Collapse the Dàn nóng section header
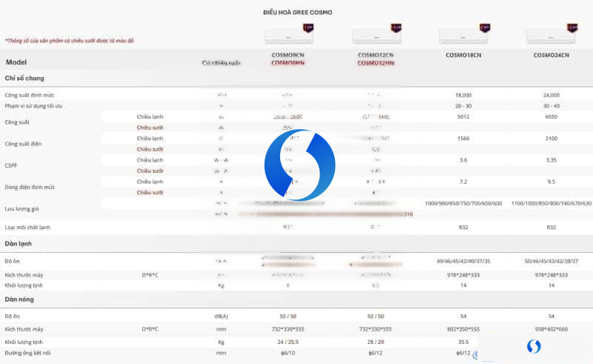 tap(19, 300)
